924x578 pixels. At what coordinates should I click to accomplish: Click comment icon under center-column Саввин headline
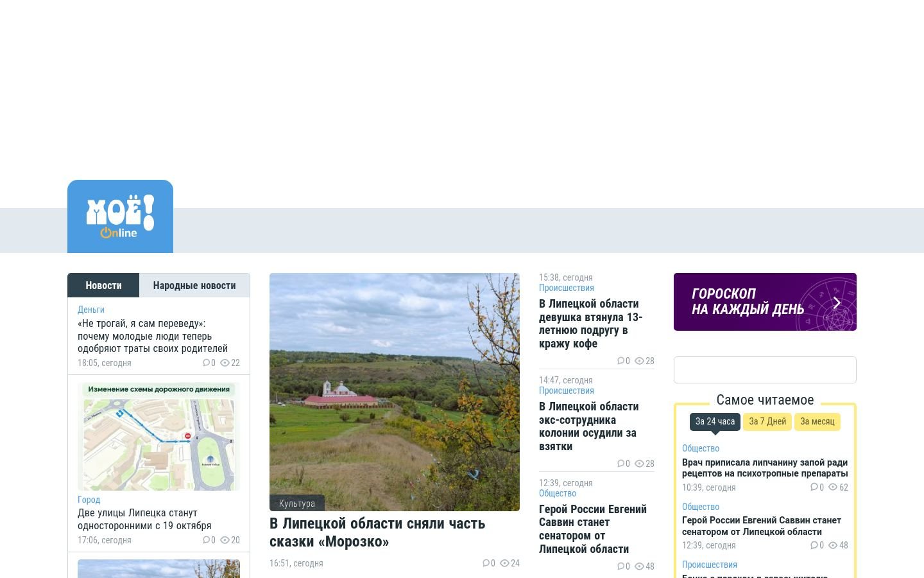tap(620, 566)
